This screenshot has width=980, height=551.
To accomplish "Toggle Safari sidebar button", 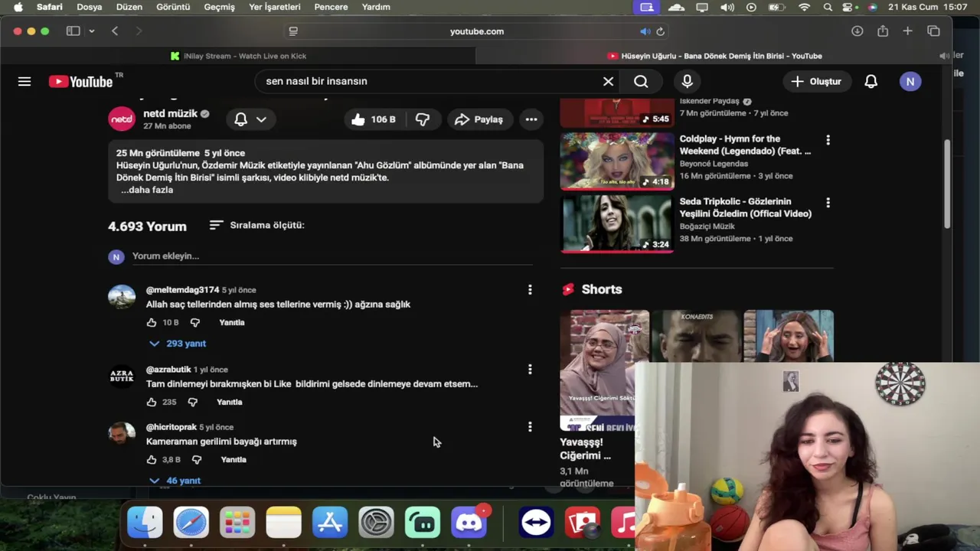I will [73, 31].
